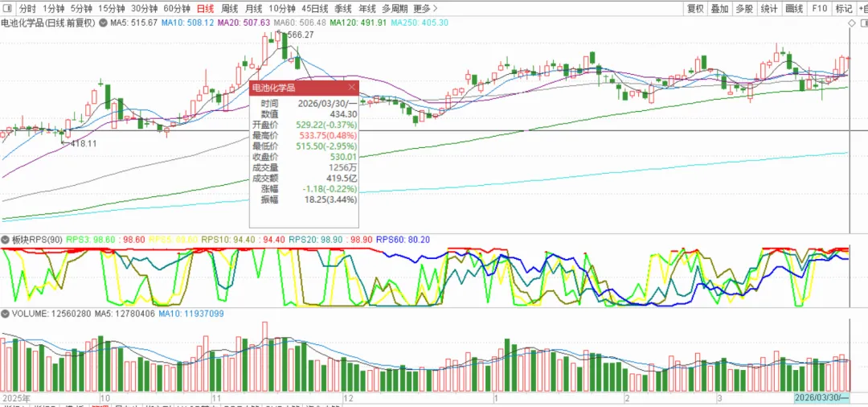Click the 叠加 overlay button
Screen dimensions: 868x407
719,9
